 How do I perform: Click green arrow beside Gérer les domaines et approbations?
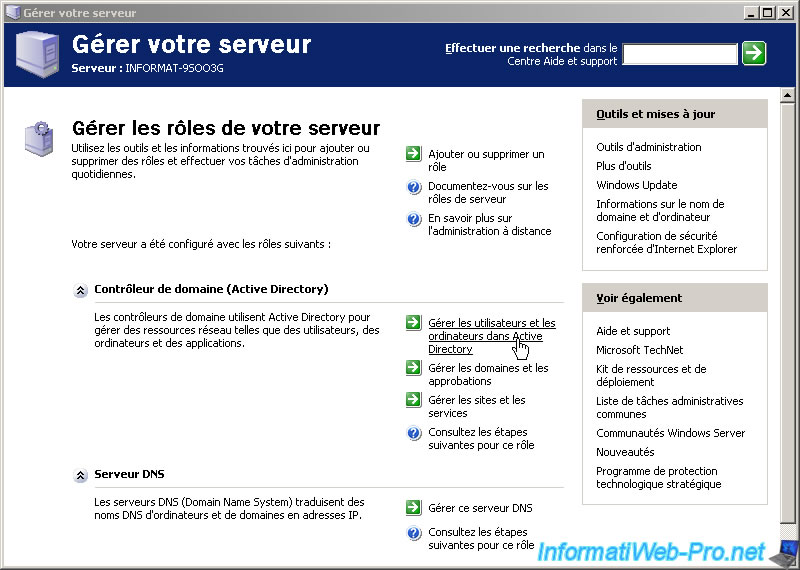tap(414, 368)
